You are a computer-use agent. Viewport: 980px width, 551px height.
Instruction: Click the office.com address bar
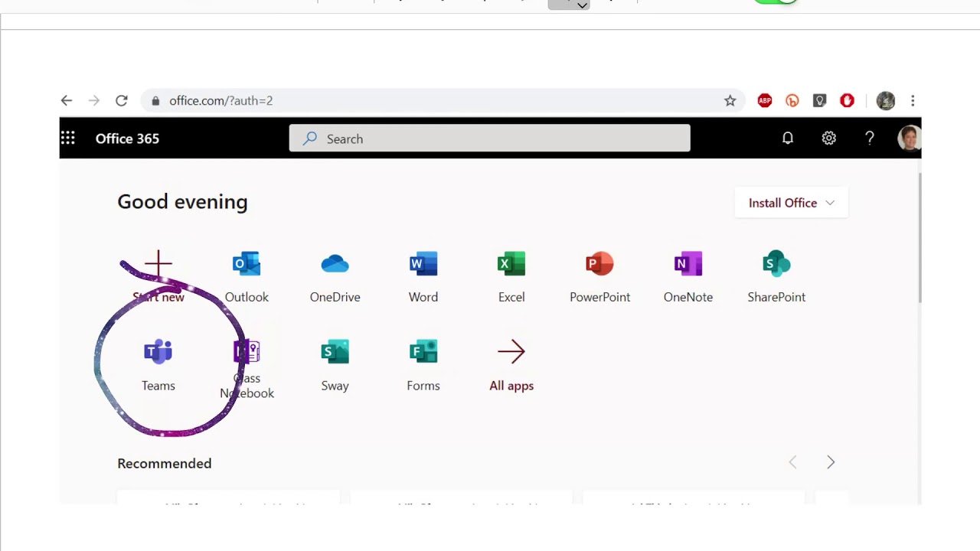coord(443,100)
